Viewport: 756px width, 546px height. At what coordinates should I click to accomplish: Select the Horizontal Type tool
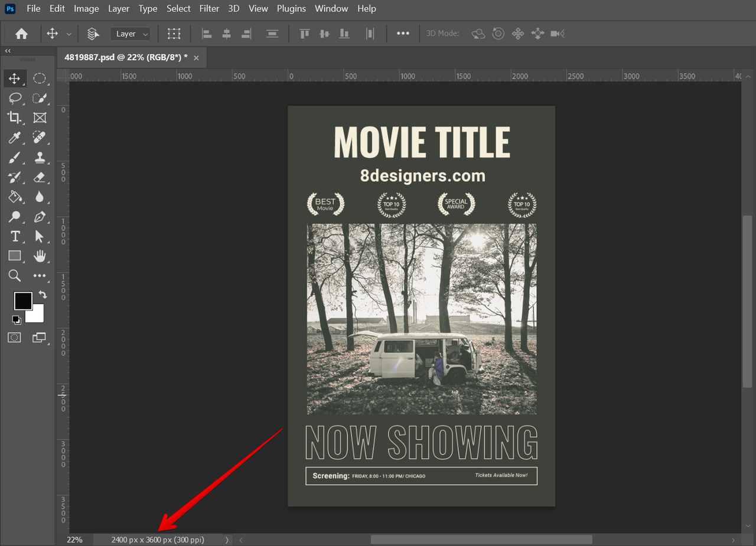(15, 236)
